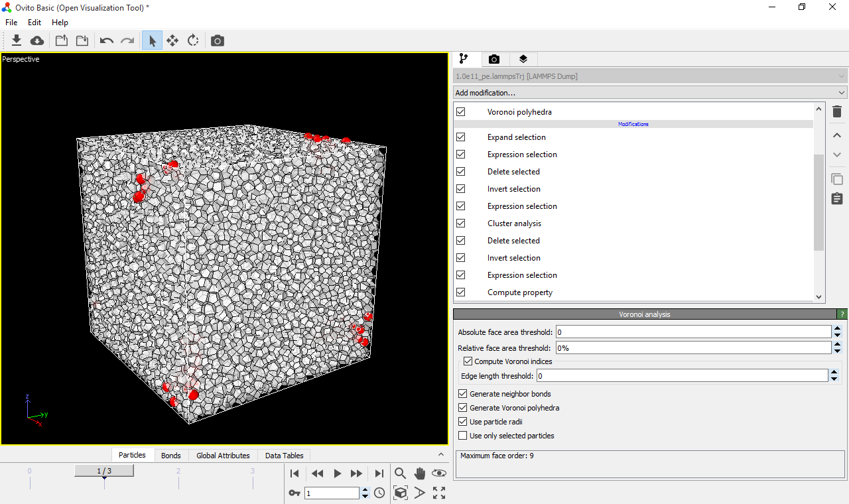Open the Edit menu

coord(34,22)
